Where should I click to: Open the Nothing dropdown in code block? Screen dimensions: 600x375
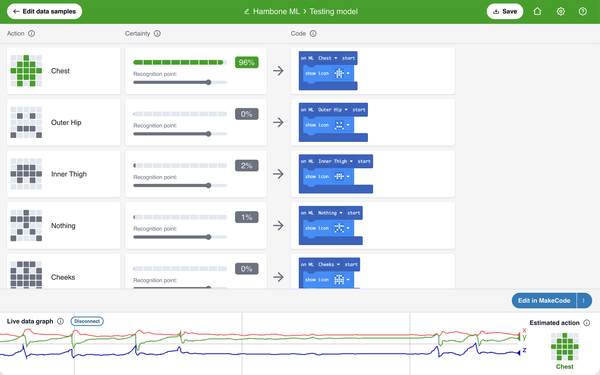[330, 213]
